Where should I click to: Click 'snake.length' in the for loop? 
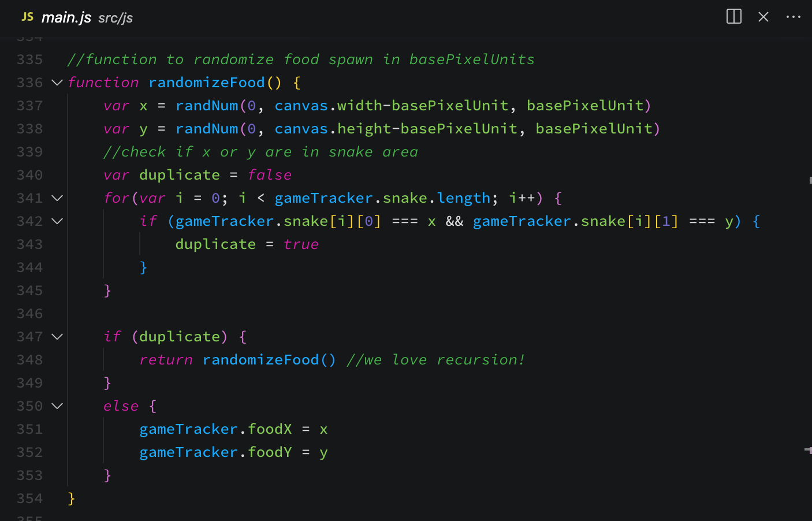(437, 198)
